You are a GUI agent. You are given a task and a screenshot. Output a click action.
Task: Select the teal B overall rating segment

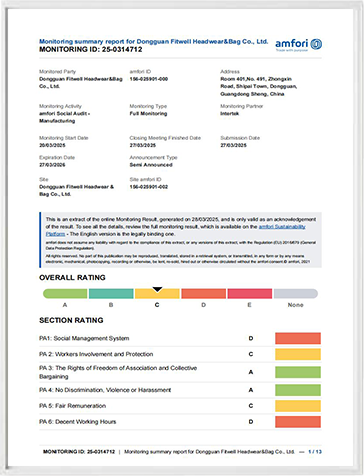point(111,294)
